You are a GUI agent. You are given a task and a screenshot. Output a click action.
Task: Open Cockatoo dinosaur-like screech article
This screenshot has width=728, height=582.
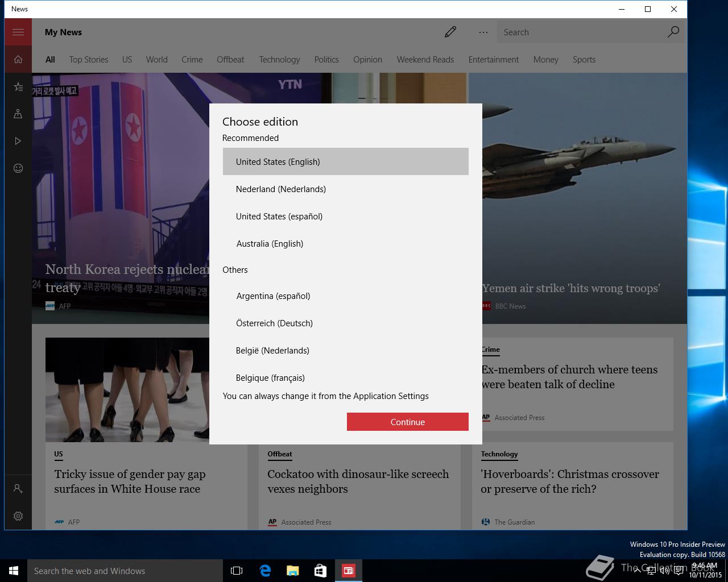coord(358,481)
